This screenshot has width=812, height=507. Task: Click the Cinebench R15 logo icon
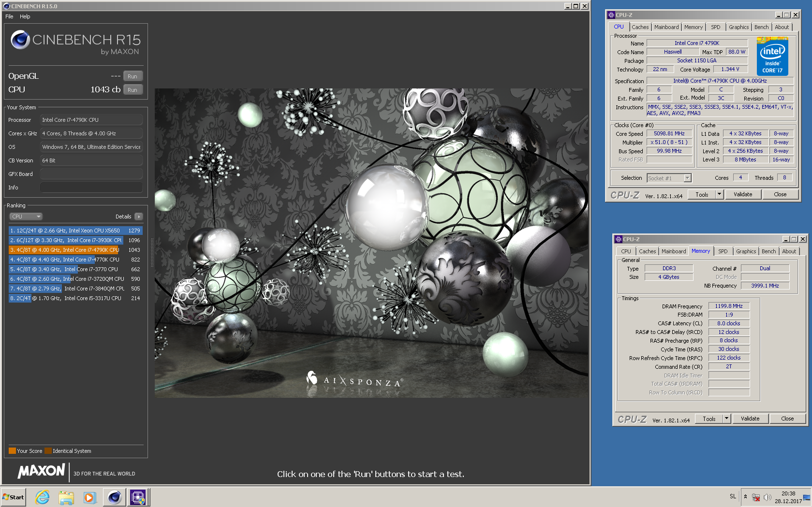coord(20,40)
